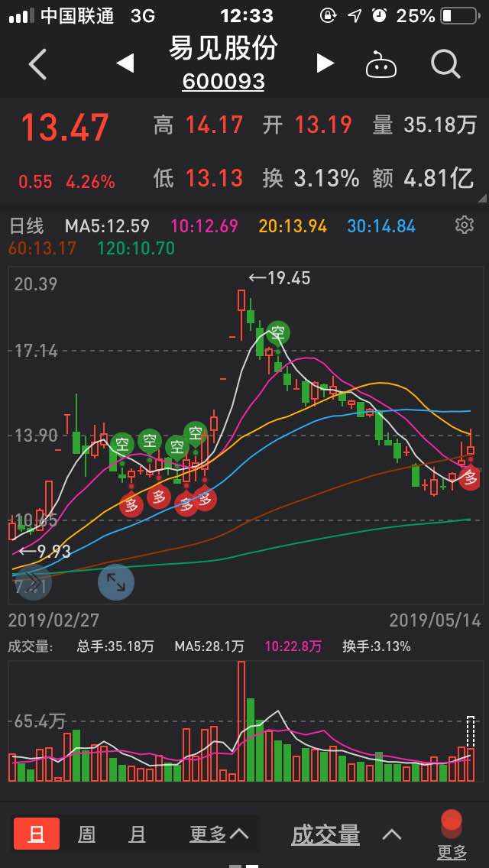Tap the high price 14.17
The width and height of the screenshot is (489, 868).
[214, 125]
